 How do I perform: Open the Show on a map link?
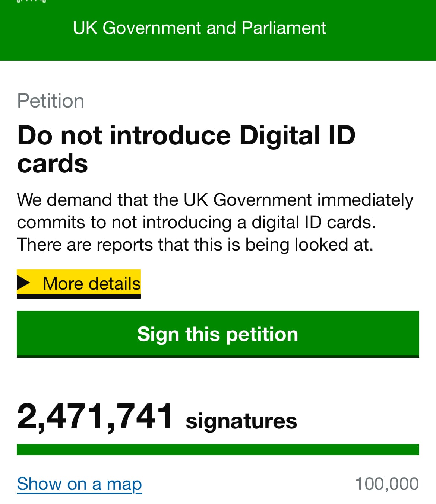79,484
